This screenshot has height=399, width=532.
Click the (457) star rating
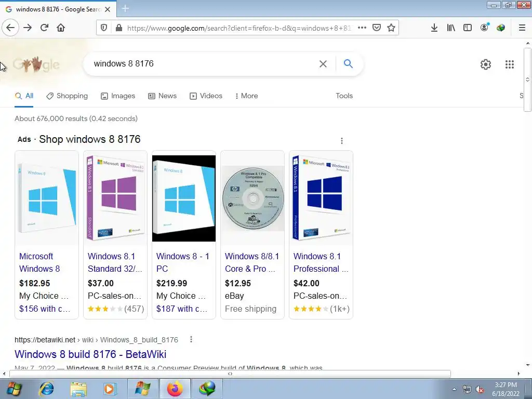pos(116,309)
